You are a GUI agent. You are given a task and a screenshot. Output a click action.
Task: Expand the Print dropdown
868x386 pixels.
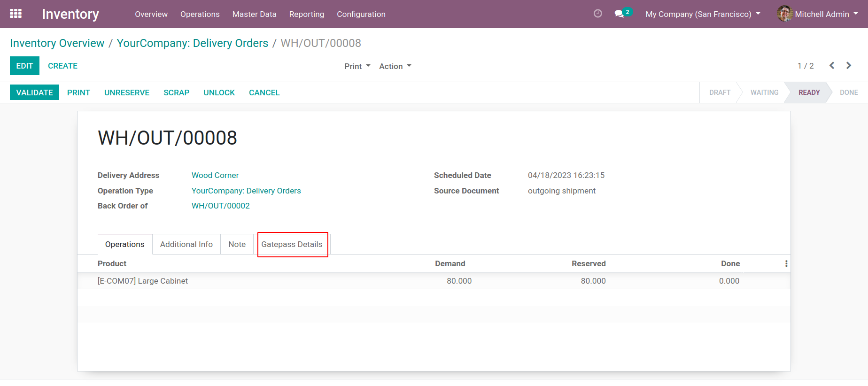357,66
